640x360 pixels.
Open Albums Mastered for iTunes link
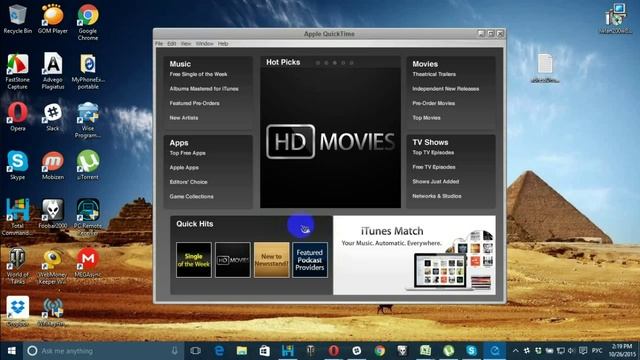tap(204, 89)
